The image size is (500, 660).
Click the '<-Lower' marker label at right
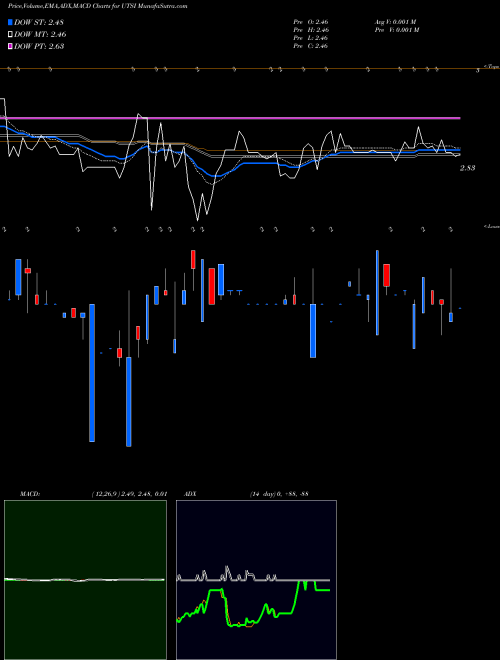coord(491,226)
